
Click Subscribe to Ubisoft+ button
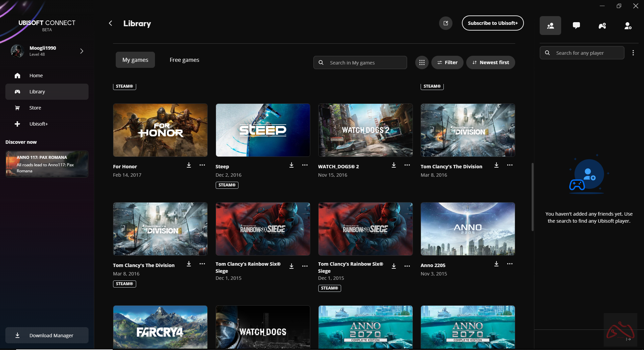pyautogui.click(x=492, y=23)
